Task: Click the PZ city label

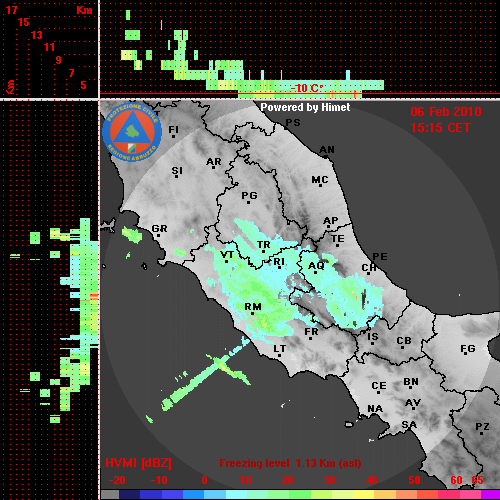Action: click(482, 426)
